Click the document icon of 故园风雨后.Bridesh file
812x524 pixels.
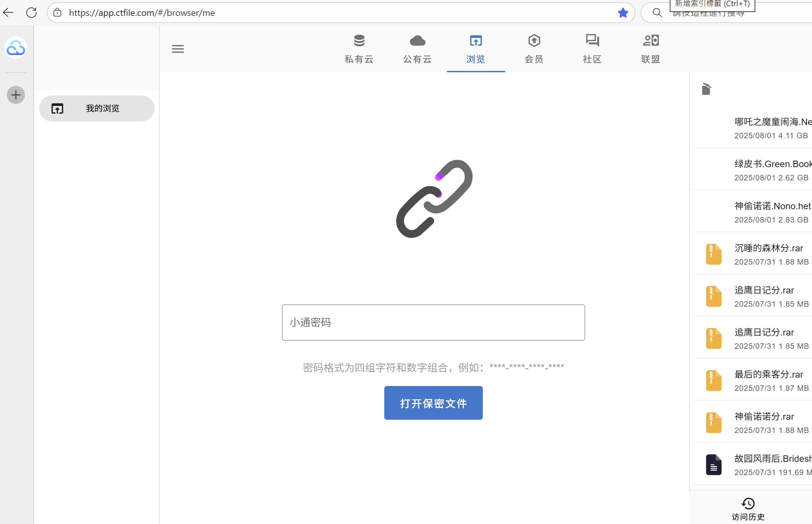pos(713,464)
